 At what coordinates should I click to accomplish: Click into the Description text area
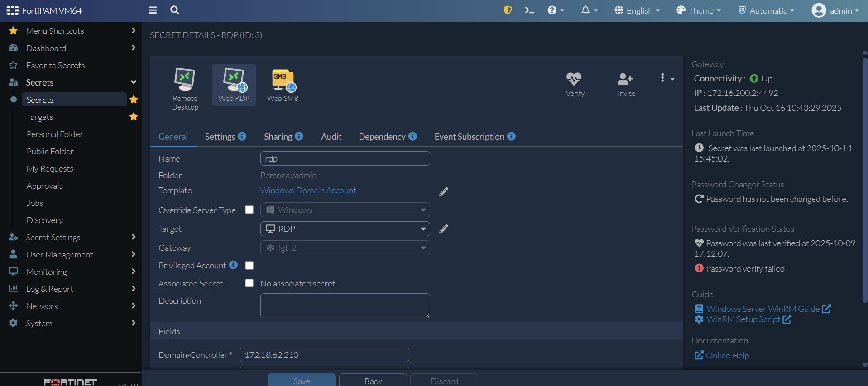pyautogui.click(x=345, y=305)
